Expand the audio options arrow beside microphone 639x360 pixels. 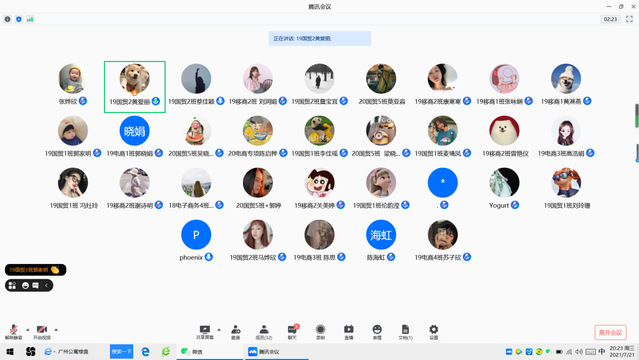click(28, 329)
